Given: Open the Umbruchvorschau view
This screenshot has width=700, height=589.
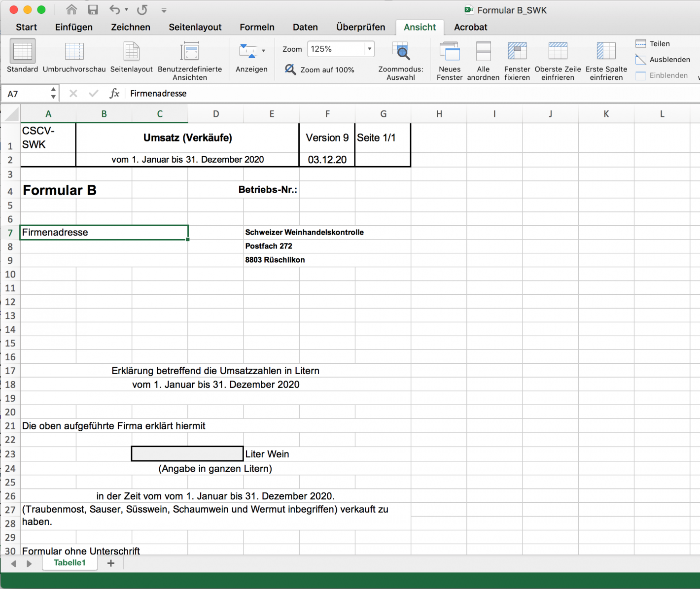Looking at the screenshot, I should click(74, 56).
